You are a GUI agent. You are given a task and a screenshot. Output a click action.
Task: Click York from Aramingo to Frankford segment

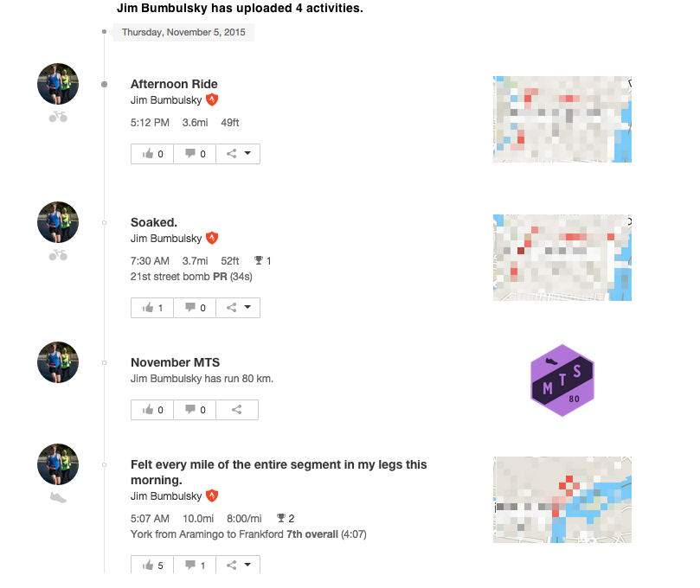click(207, 534)
